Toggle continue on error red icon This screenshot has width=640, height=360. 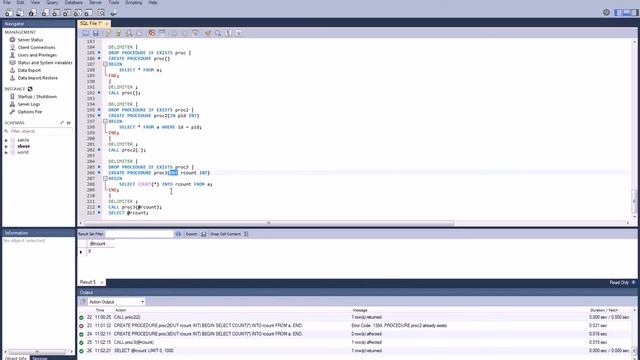(152, 33)
